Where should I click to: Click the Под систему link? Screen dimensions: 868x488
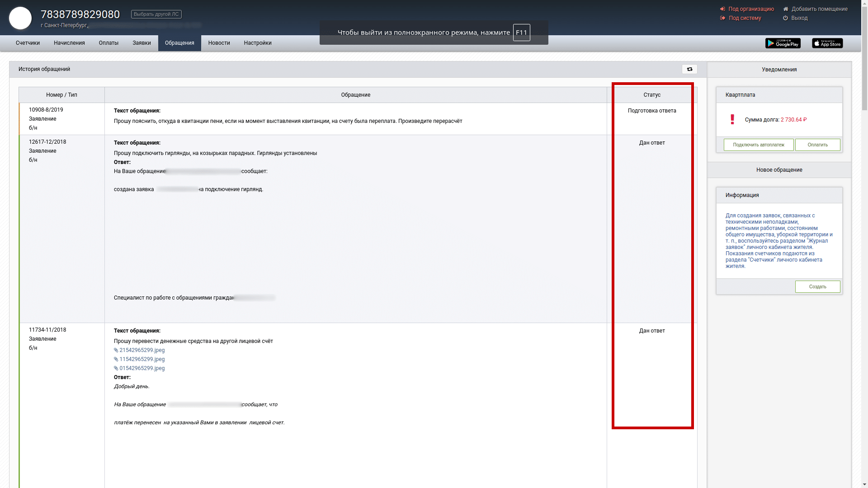pos(745,18)
